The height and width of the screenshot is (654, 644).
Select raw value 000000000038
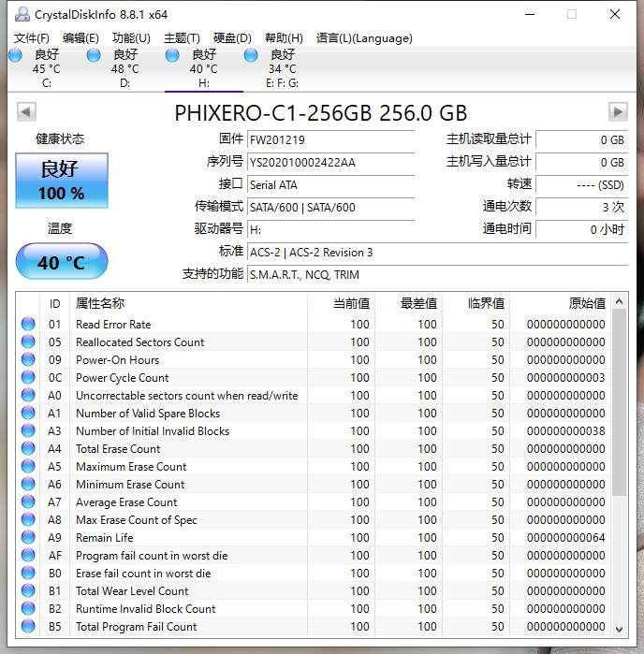(x=566, y=431)
